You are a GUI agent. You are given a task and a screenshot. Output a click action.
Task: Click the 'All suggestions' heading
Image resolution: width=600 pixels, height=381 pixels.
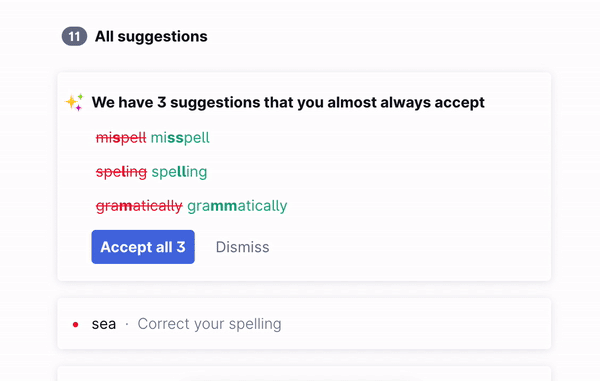pyautogui.click(x=151, y=37)
